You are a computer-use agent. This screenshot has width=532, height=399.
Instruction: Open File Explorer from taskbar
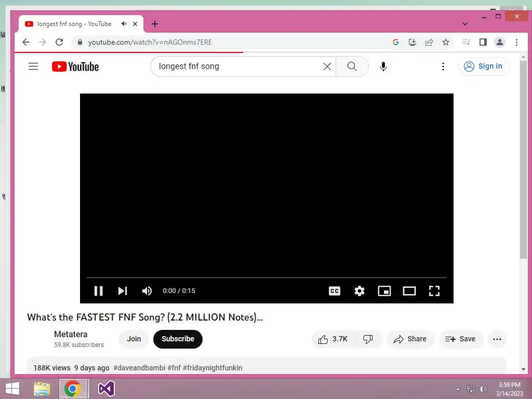tap(42, 389)
